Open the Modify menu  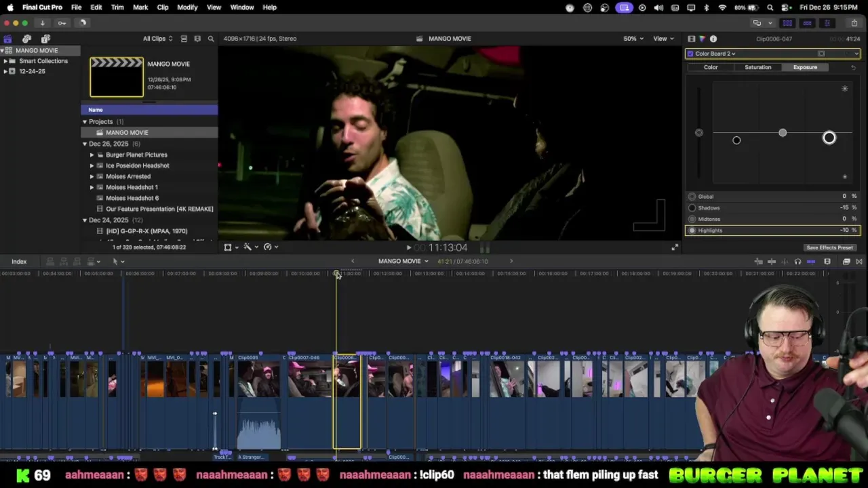187,7
